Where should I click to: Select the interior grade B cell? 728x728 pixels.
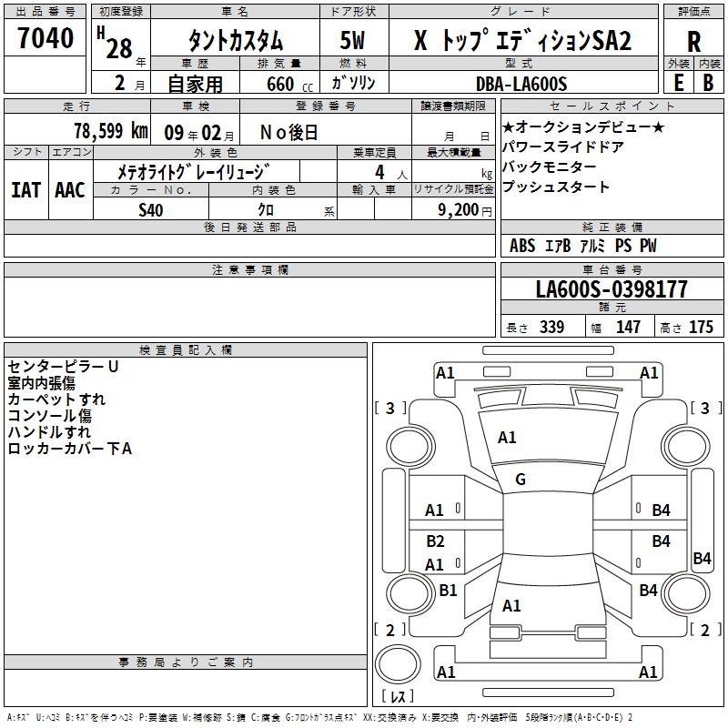709,82
